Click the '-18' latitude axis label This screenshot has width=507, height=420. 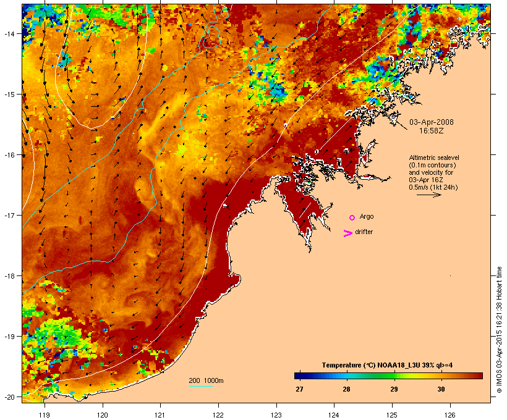[x=9, y=275]
